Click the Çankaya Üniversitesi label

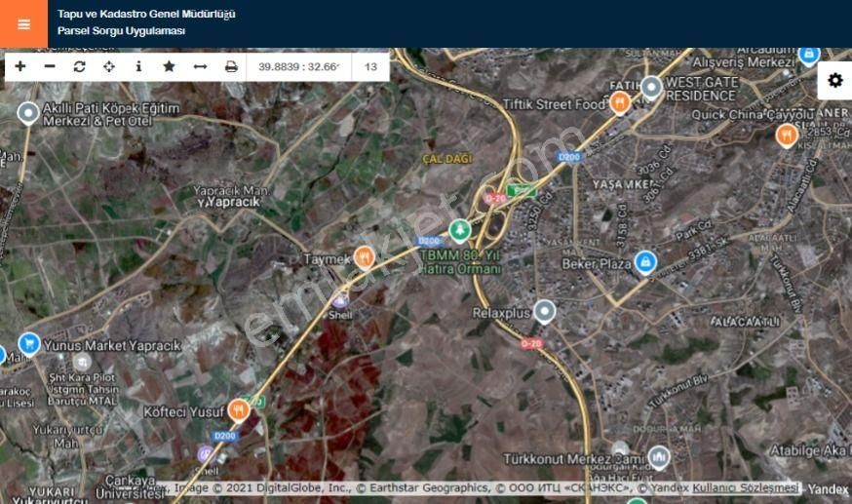tap(131, 487)
